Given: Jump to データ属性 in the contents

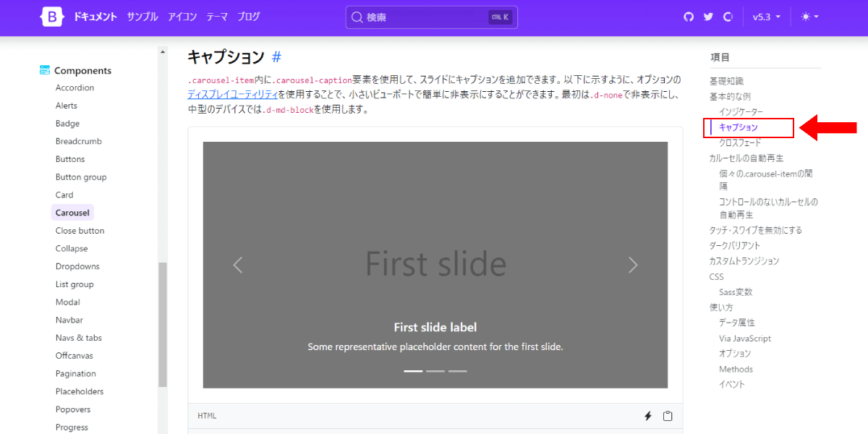Looking at the screenshot, I should coord(737,323).
